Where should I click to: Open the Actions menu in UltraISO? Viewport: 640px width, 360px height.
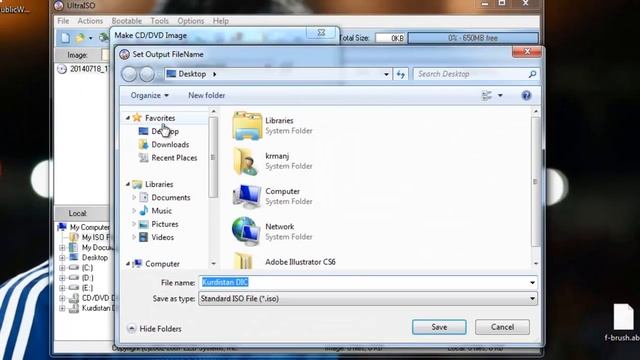click(90, 21)
